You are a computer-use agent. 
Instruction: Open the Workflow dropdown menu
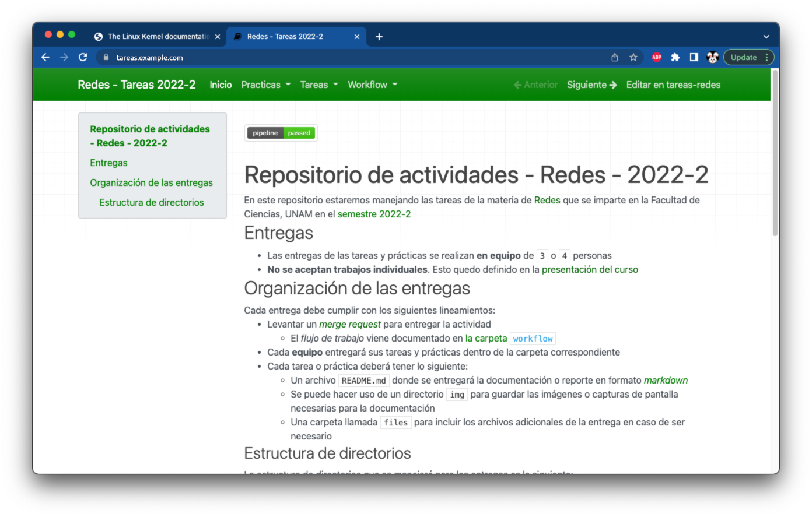(x=372, y=85)
